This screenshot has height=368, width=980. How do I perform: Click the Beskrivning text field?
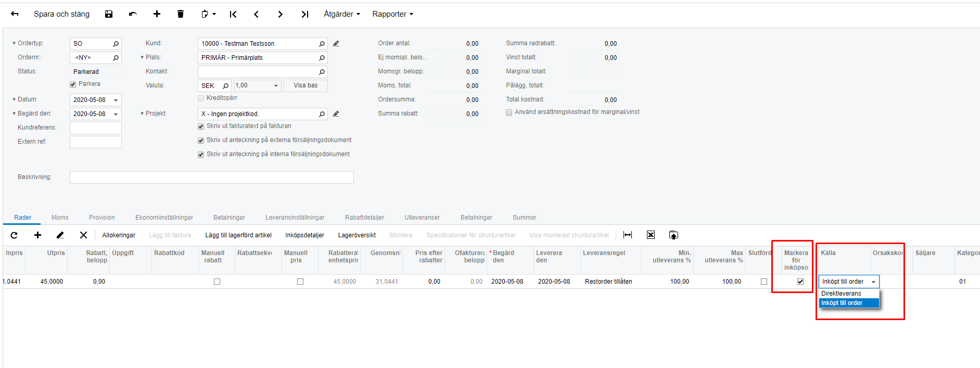[x=211, y=177]
